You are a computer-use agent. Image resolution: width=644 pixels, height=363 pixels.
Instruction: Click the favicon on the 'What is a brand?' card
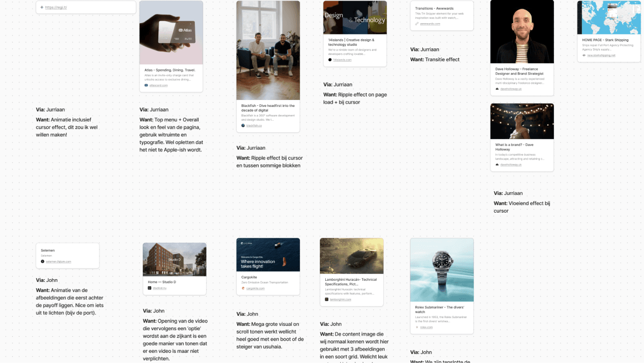click(x=497, y=165)
